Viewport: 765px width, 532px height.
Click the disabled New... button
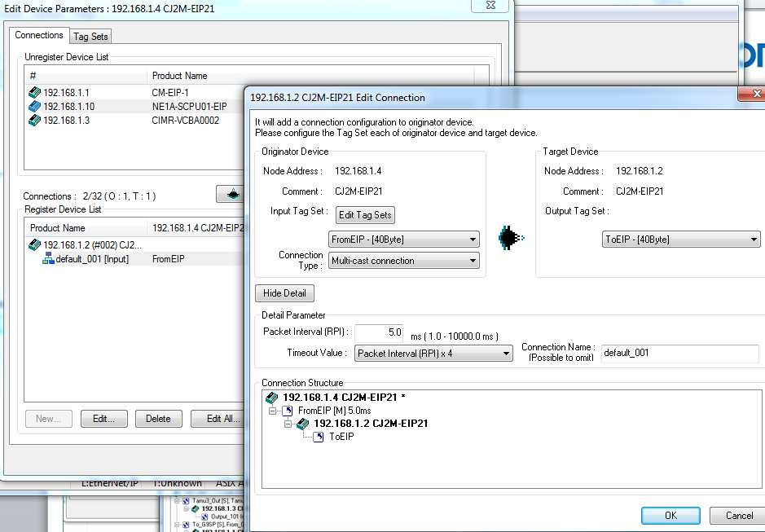coord(48,419)
